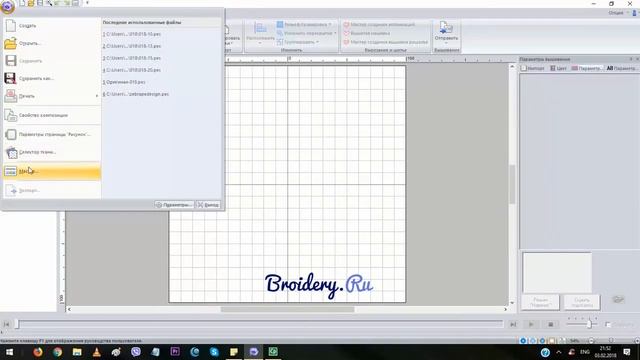Click the zoom percentage in the status bar

tap(575, 341)
